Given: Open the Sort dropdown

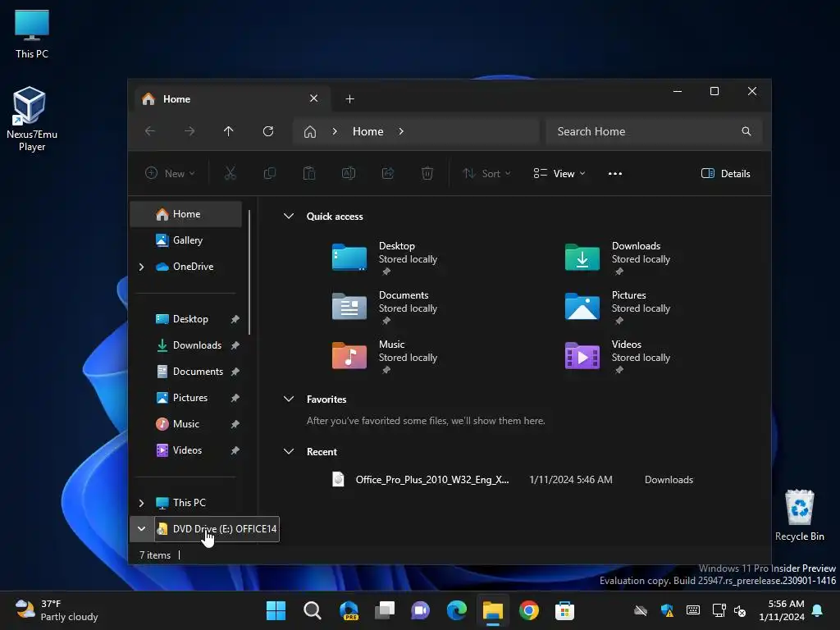Looking at the screenshot, I should click(486, 173).
